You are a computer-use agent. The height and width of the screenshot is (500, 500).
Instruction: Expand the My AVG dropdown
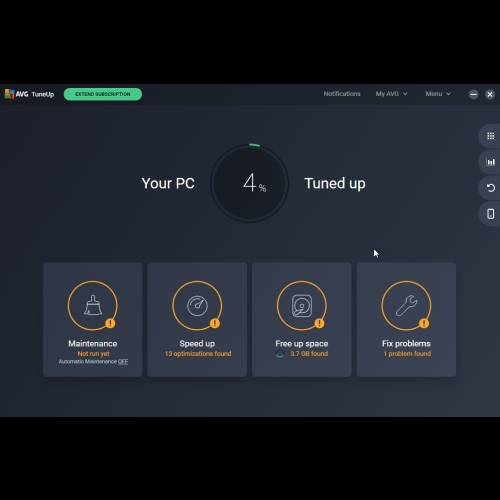coord(391,94)
